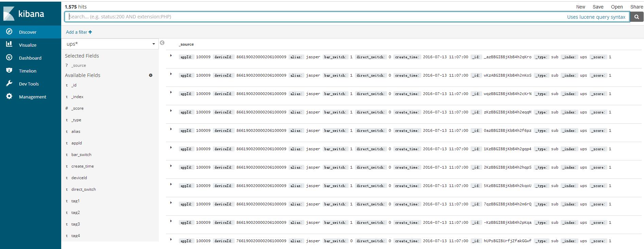Expand row with _id 0azBBGIBBjKbB4h2f6pz
Viewport: 644px width, 249px height.
171,129
